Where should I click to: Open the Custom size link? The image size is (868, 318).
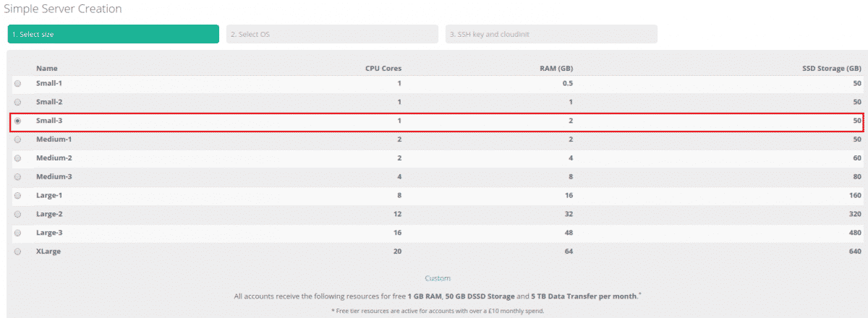coord(437,278)
